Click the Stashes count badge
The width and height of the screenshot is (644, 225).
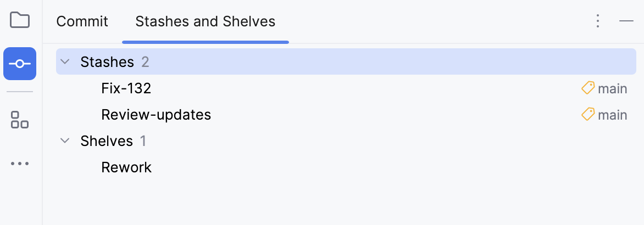point(145,62)
